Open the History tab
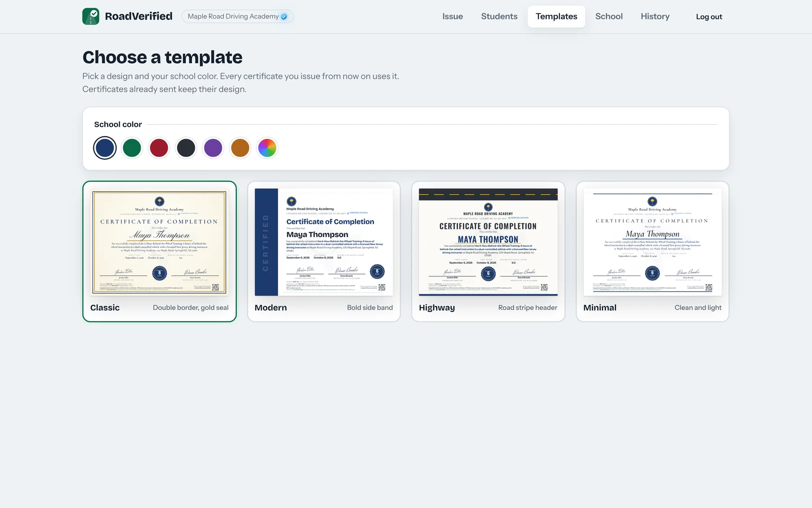The image size is (812, 508). (x=655, y=16)
